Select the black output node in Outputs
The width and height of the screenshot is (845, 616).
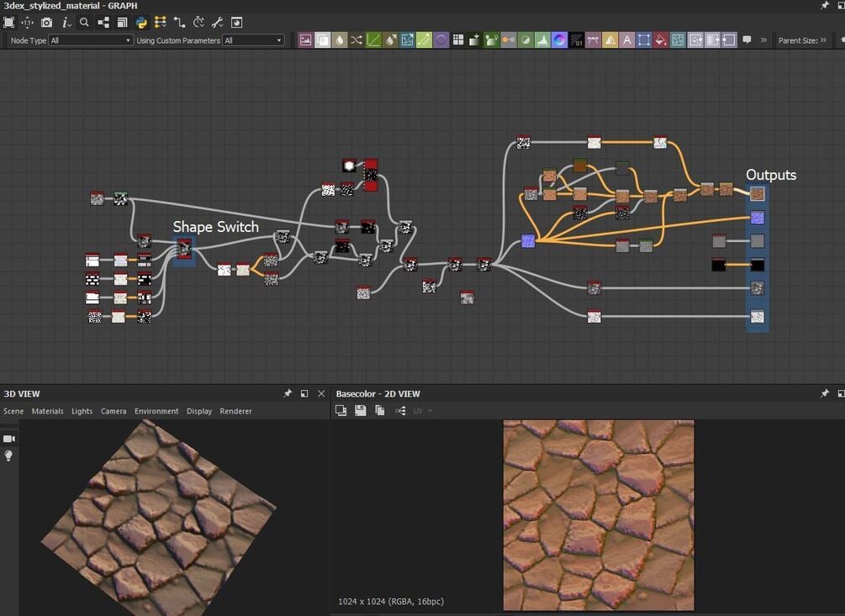point(758,265)
